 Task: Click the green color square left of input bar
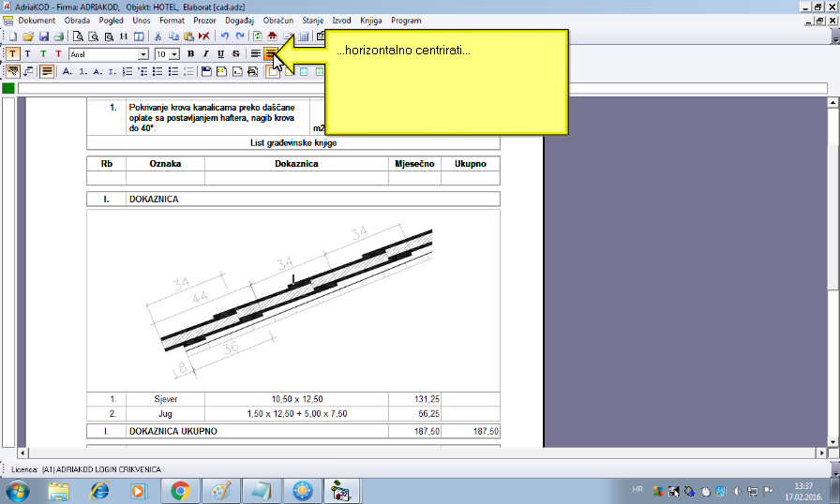8,88
